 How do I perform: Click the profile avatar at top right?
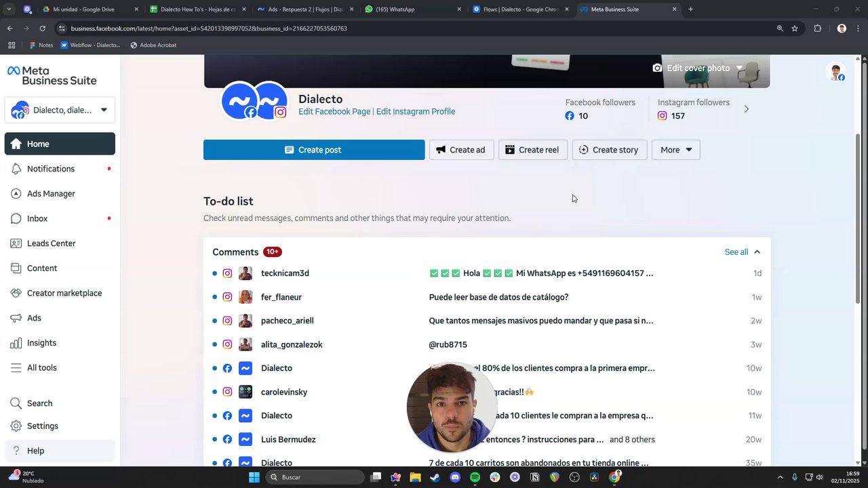(835, 72)
